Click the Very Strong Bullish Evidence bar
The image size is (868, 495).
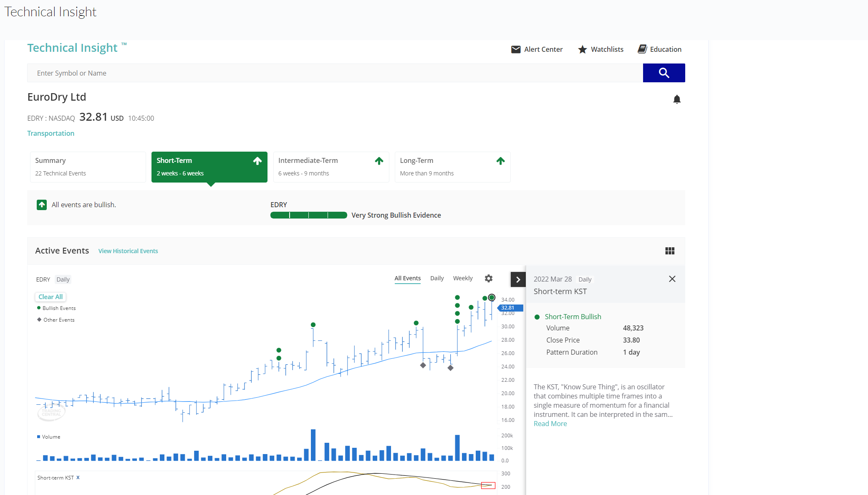[x=308, y=215]
